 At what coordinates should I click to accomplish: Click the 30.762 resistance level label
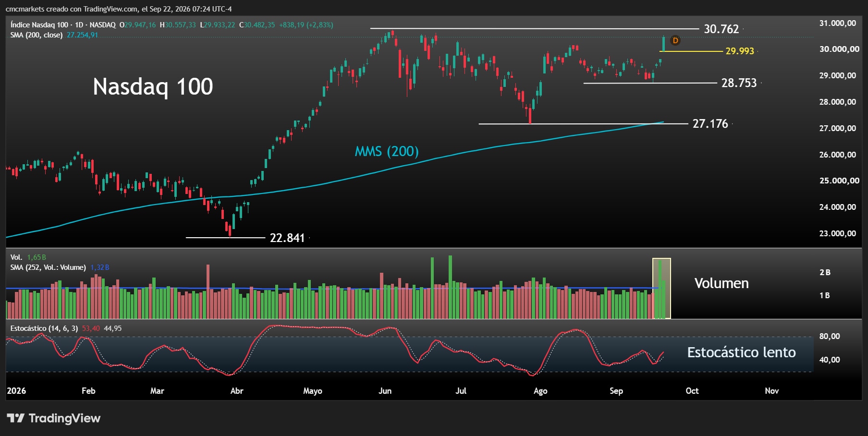pos(721,29)
